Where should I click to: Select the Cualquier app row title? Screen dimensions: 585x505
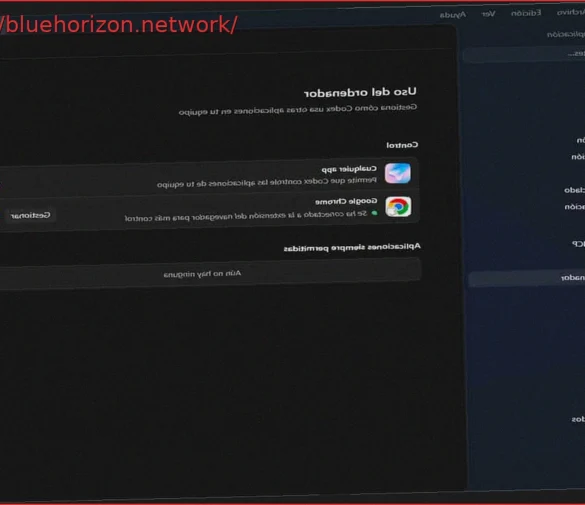pos(349,169)
